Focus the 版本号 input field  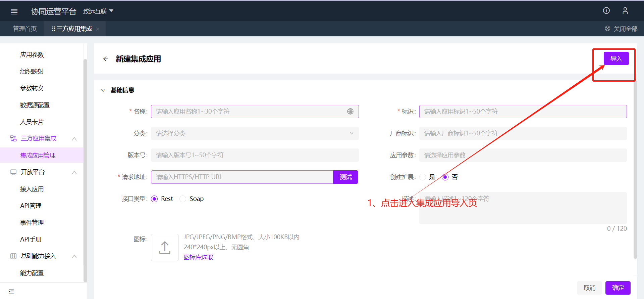pos(255,155)
